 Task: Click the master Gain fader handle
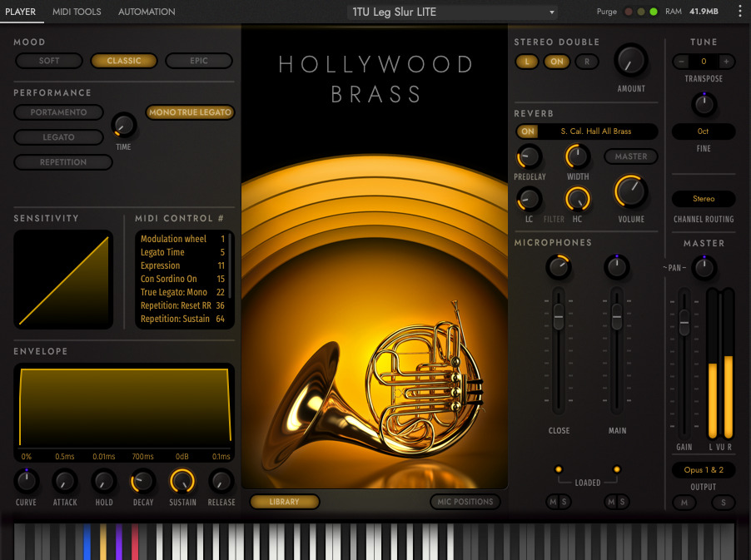(684, 321)
